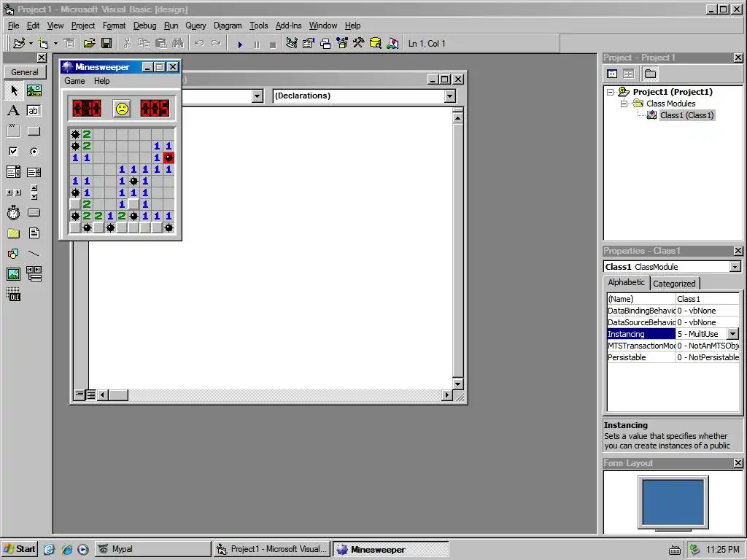Screen dimensions: 747x560
Task: Open the Game menu in Minesweeper
Action: pos(75,81)
